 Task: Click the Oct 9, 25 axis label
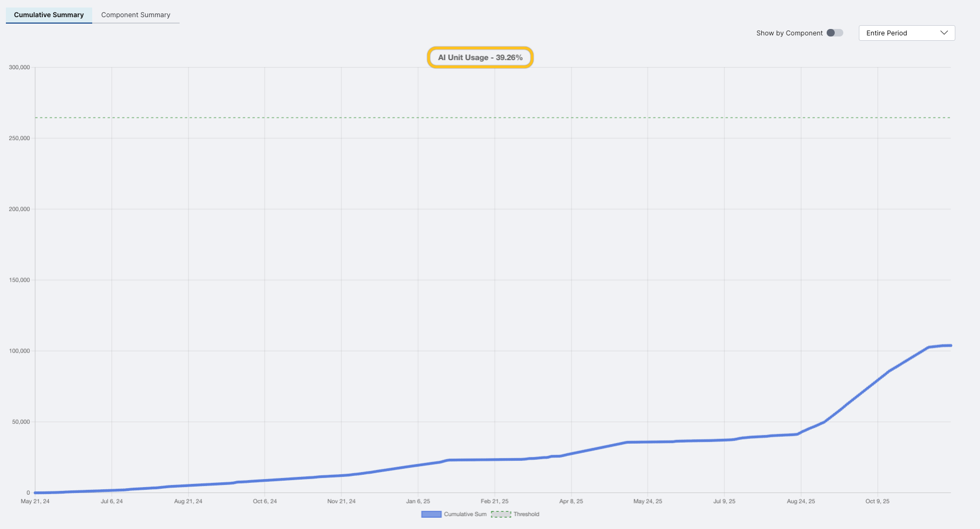(878, 501)
